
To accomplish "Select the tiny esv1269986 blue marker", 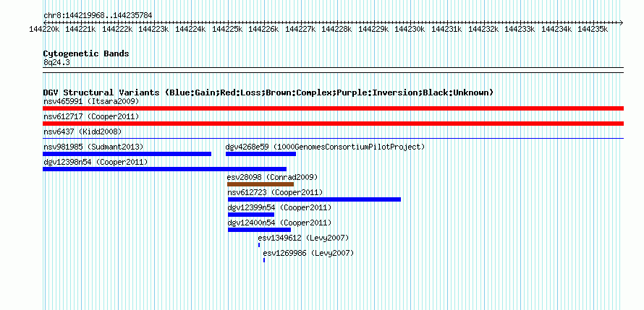I will click(x=264, y=260).
